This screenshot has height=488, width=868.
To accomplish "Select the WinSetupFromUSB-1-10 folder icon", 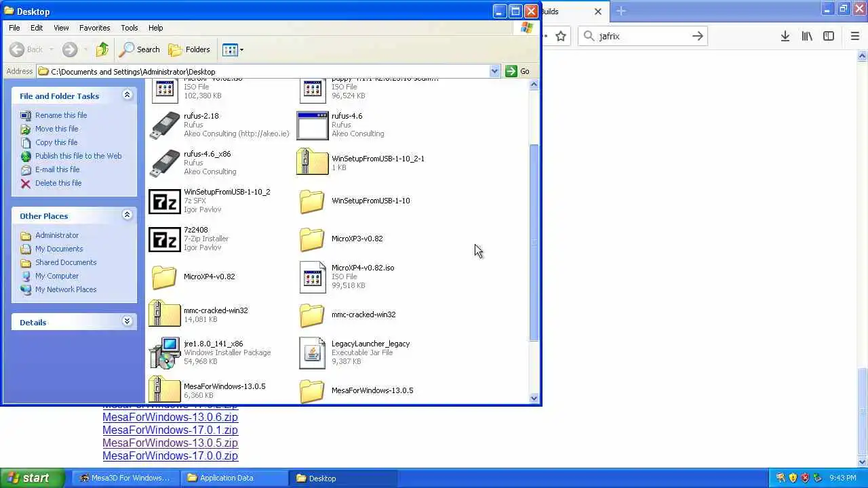I will (x=313, y=201).
